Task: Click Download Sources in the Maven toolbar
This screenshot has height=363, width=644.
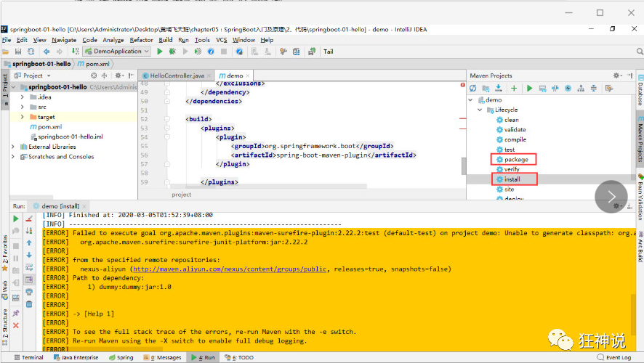Action: click(x=498, y=88)
